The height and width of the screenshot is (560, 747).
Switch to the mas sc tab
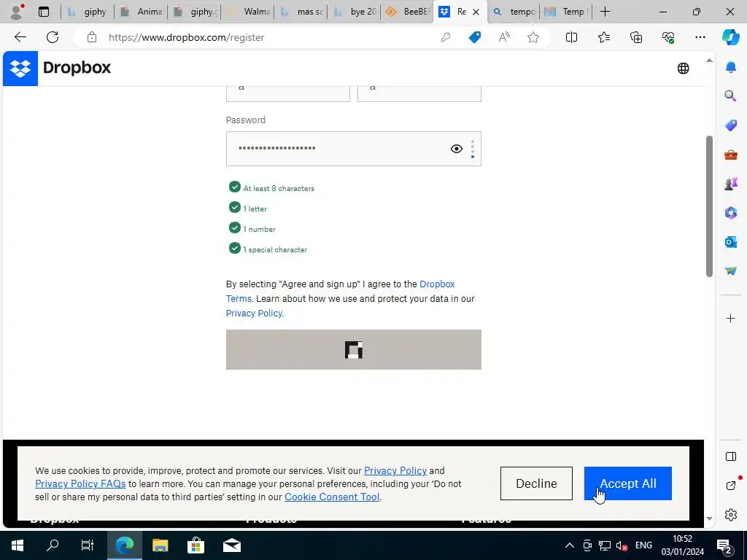click(301, 12)
